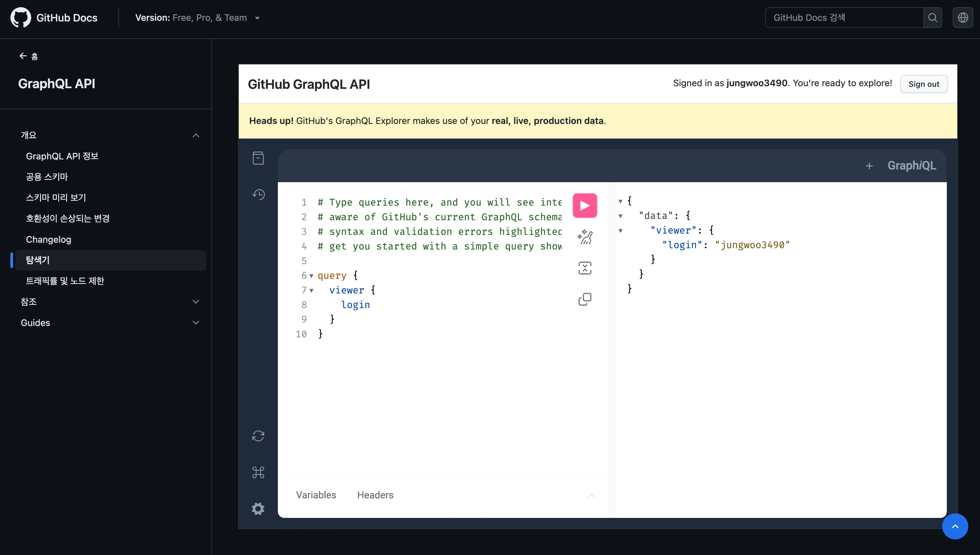
Task: Open the Changelog page
Action: (48, 239)
